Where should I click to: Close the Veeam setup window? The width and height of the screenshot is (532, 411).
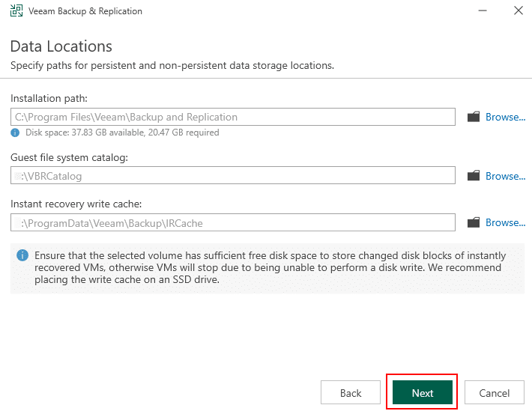coord(518,10)
